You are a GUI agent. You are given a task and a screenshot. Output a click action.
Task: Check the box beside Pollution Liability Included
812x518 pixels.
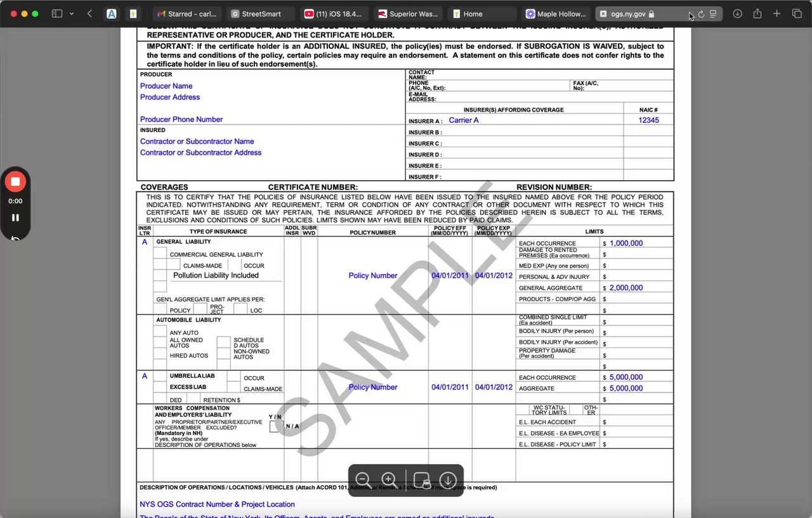[160, 275]
